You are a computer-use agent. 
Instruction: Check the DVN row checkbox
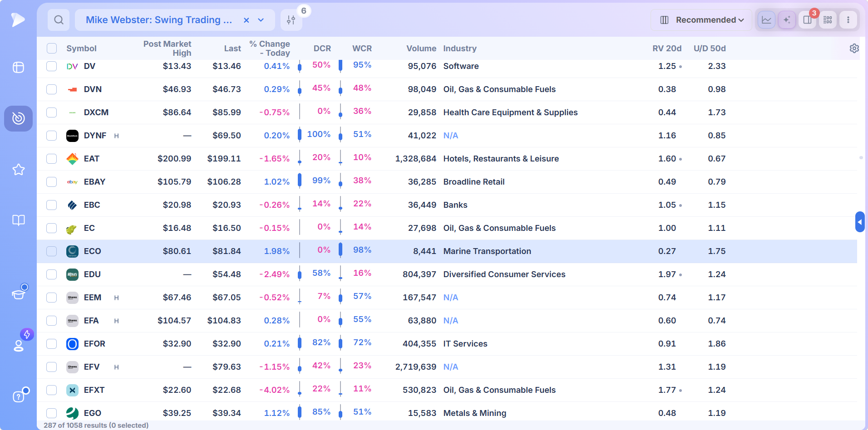pos(52,89)
